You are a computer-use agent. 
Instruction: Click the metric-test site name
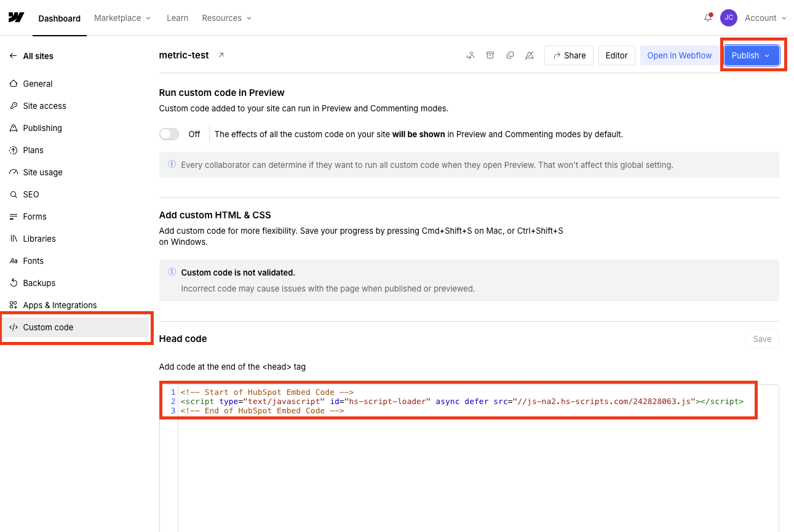pyautogui.click(x=184, y=55)
